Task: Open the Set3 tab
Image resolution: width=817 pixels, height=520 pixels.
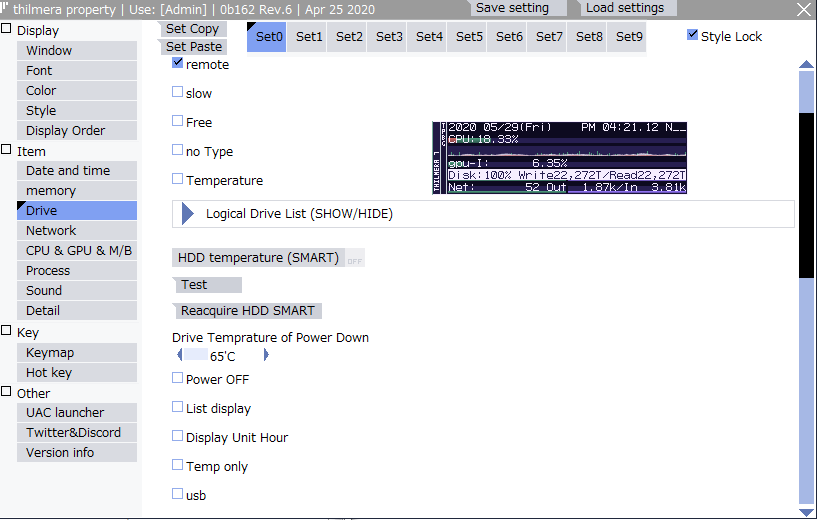Action: (x=387, y=36)
